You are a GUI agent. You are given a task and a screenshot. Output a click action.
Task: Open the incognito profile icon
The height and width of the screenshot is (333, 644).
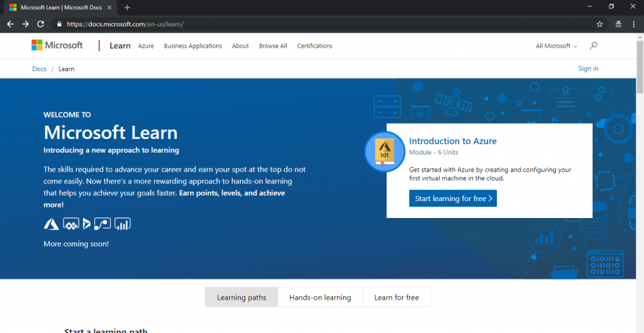tap(618, 25)
